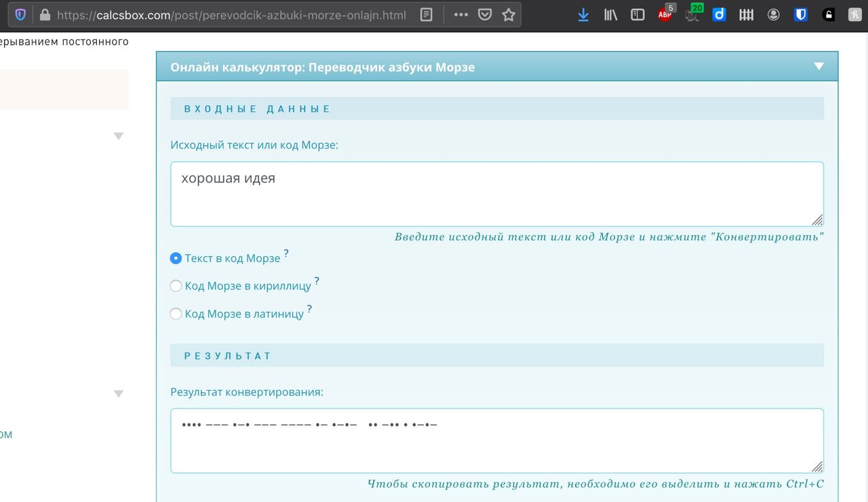Image resolution: width=868 pixels, height=502 pixels.
Task: Open the downloads arrow icon
Action: click(583, 14)
